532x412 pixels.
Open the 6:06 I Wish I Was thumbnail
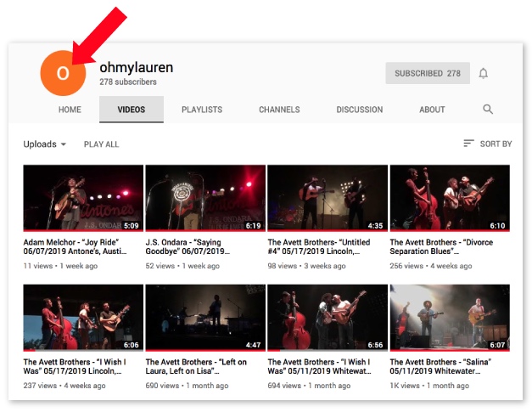83,318
